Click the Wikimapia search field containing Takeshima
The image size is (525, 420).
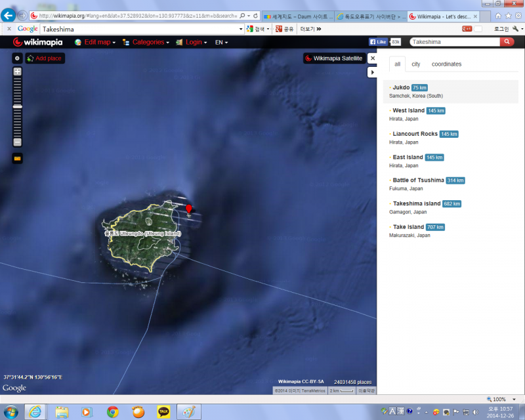tap(454, 42)
